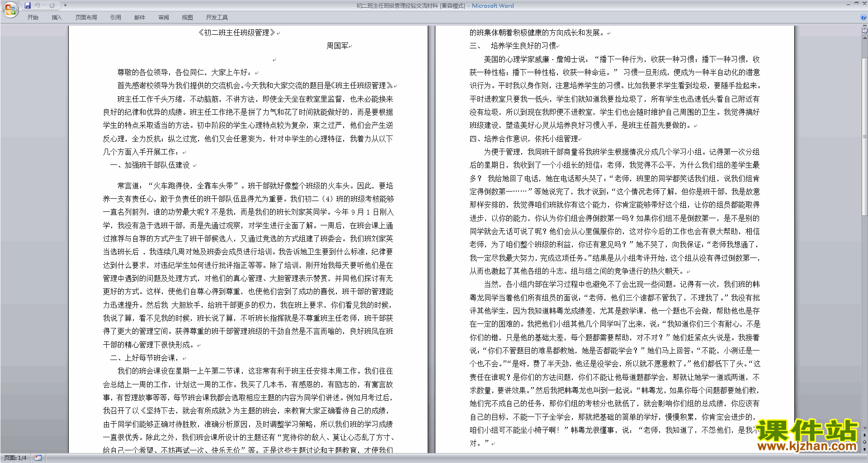Open Word Help with the question mark

click(863, 18)
